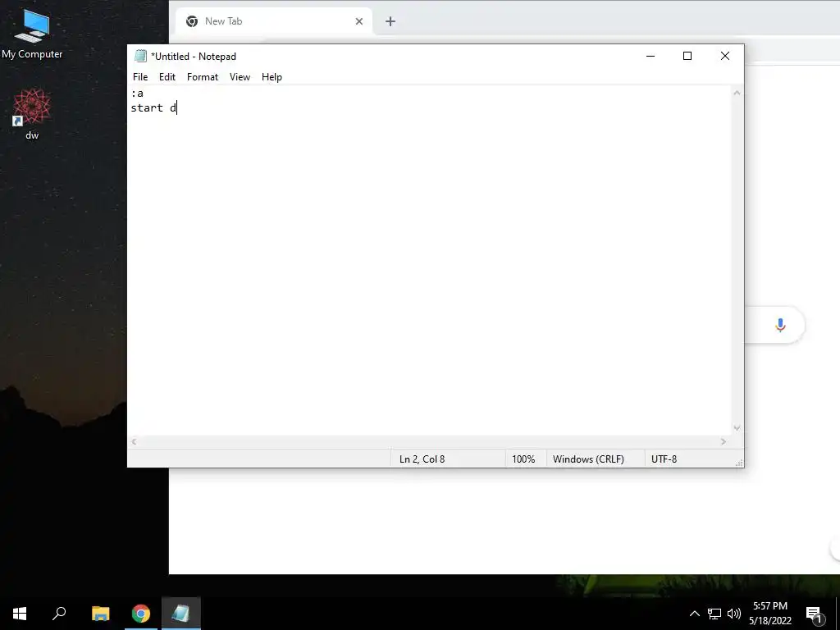This screenshot has width=840, height=630.
Task: Minimize the Notepad window
Action: point(651,57)
